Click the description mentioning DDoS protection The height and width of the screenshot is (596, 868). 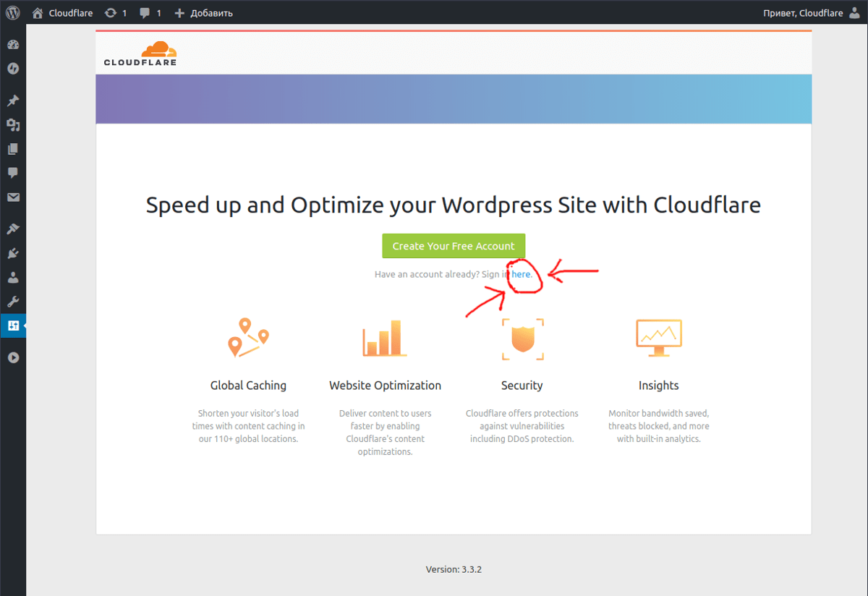[522, 426]
